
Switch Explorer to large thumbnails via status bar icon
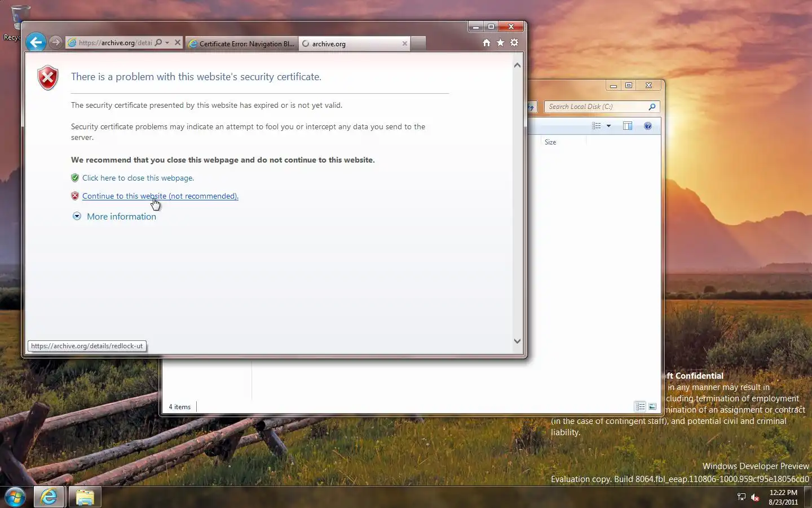pyautogui.click(x=652, y=406)
